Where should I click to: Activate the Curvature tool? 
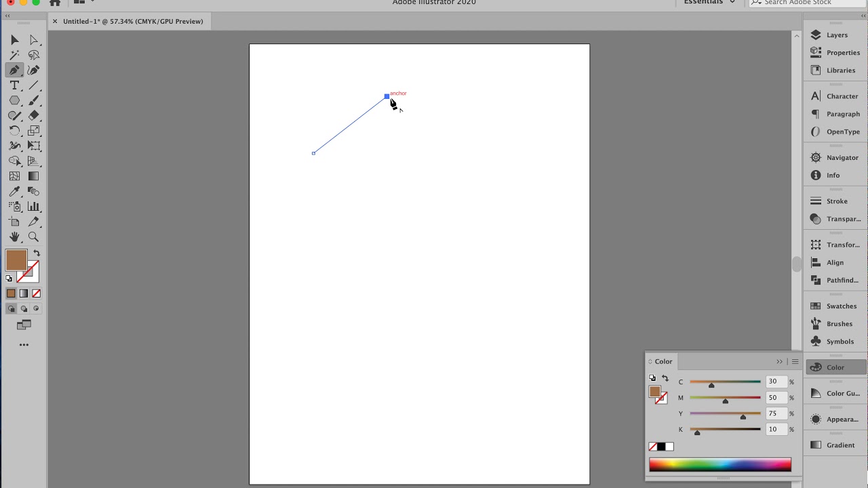tap(33, 70)
